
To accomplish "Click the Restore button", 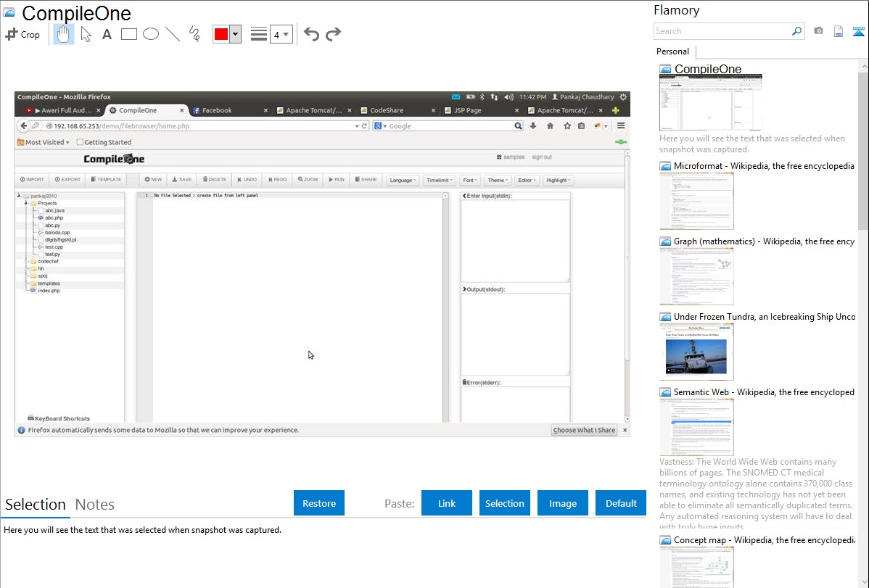I will tap(319, 503).
